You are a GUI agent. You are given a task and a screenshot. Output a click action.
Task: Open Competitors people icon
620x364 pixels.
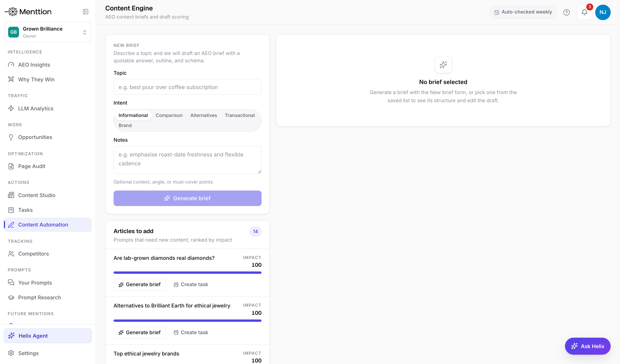click(11, 254)
